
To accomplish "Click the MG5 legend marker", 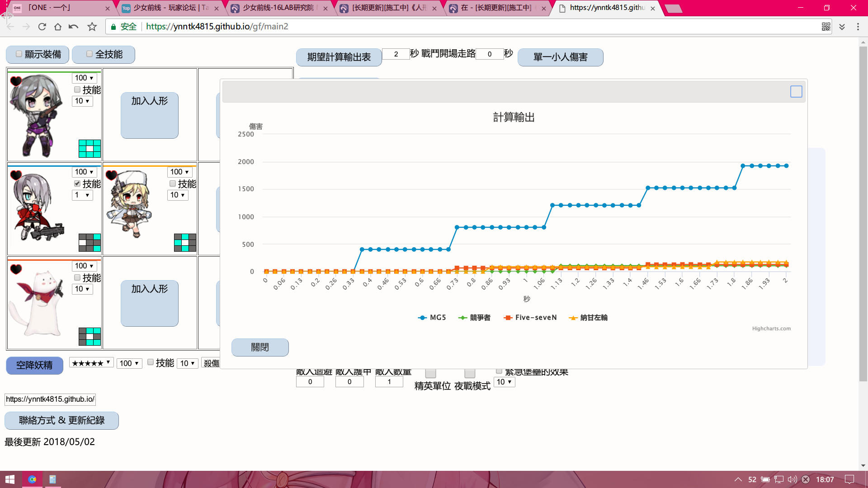I will pos(422,318).
